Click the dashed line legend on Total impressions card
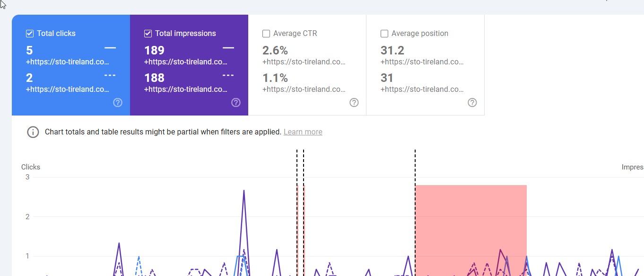This screenshot has width=644, height=276. point(228,75)
